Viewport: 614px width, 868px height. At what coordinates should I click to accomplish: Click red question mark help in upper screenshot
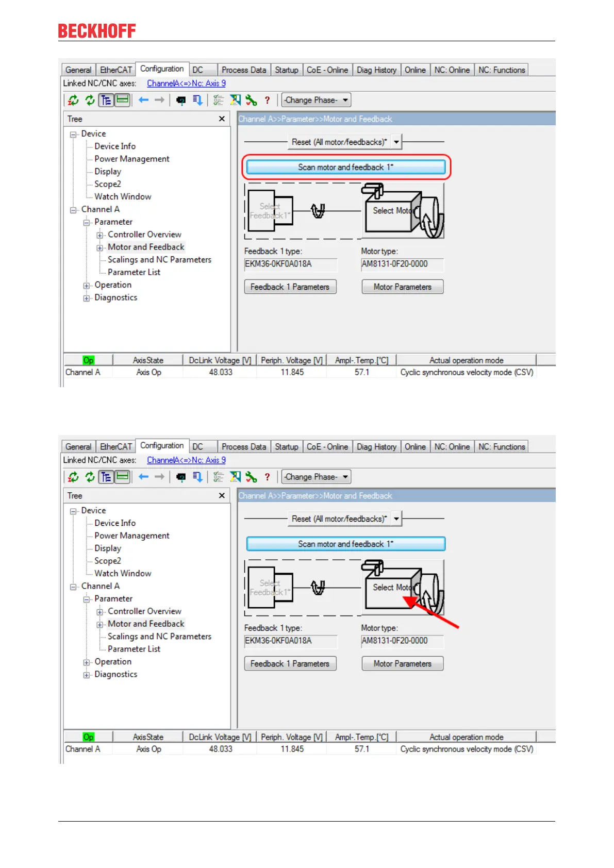267,100
